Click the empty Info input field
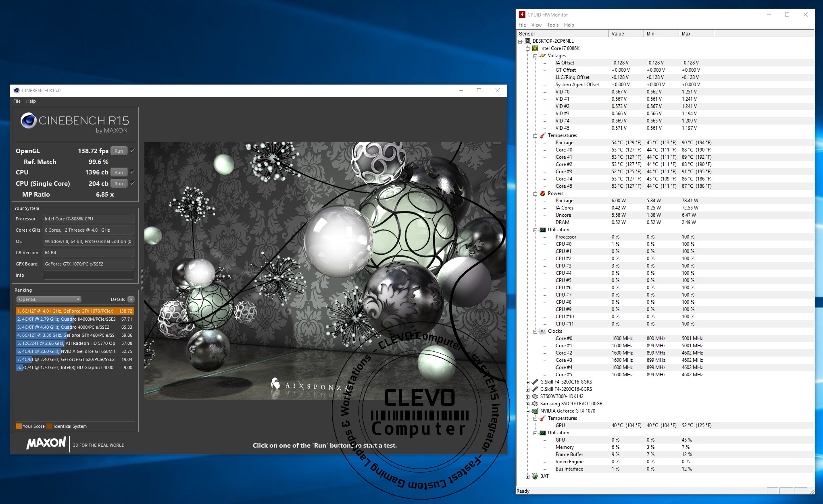The image size is (823, 504). coord(88,275)
